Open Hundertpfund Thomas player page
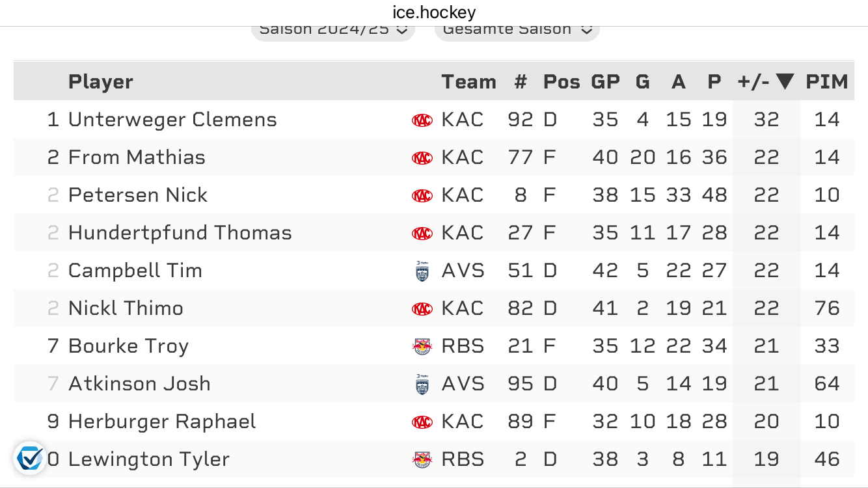Screen dimensions: 868x488 click(180, 233)
